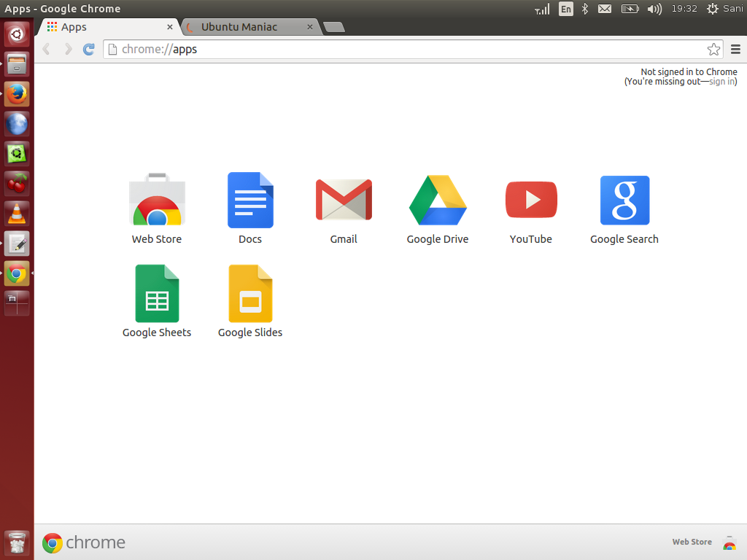Open a new tab
The width and height of the screenshot is (747, 560).
point(334,27)
